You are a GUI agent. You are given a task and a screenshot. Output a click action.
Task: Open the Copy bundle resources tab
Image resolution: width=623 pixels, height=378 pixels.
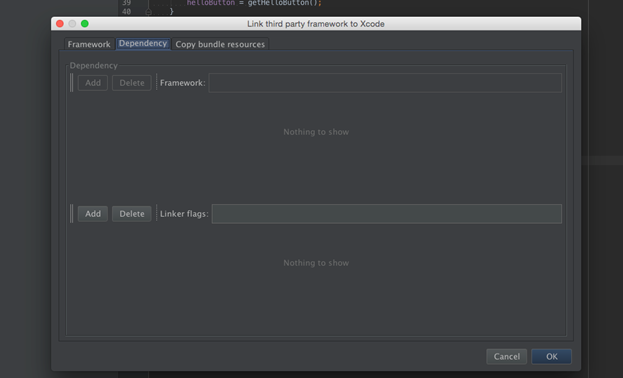point(220,44)
